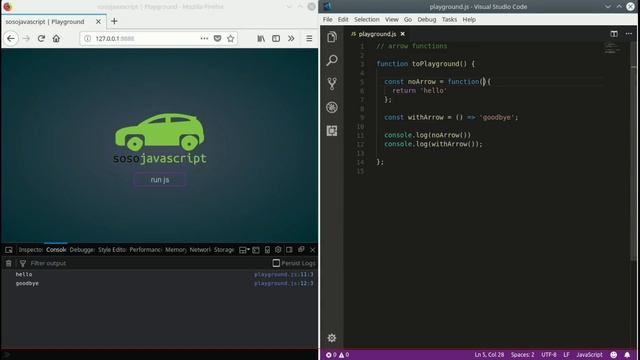Click the feedback smiley in status bar

(613, 355)
